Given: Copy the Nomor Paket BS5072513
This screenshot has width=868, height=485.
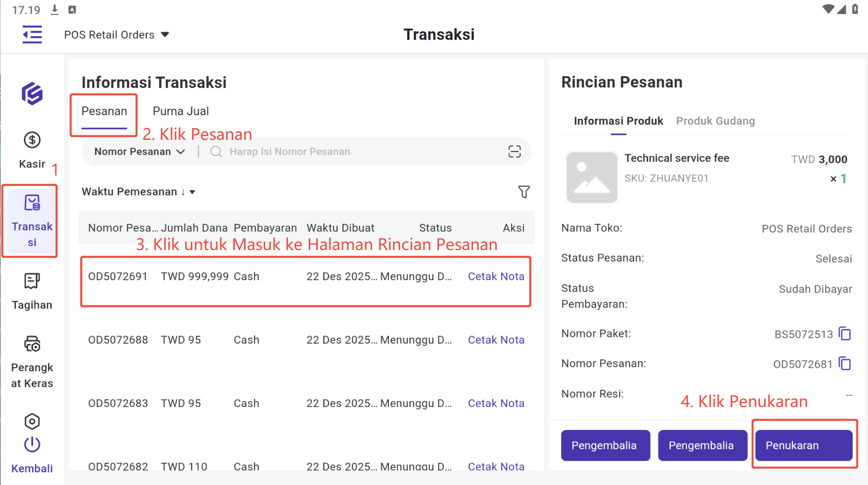Looking at the screenshot, I should (x=845, y=334).
